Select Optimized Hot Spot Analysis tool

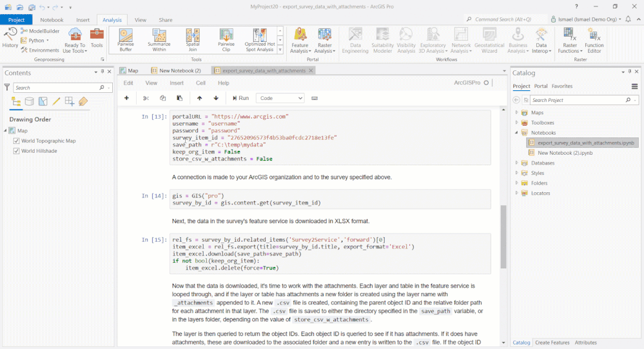point(260,40)
